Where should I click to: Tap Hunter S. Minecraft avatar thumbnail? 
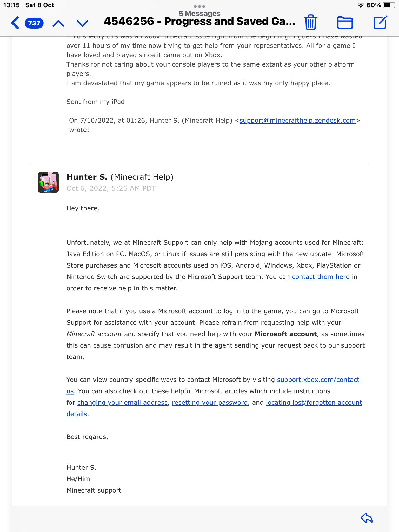coord(48,182)
